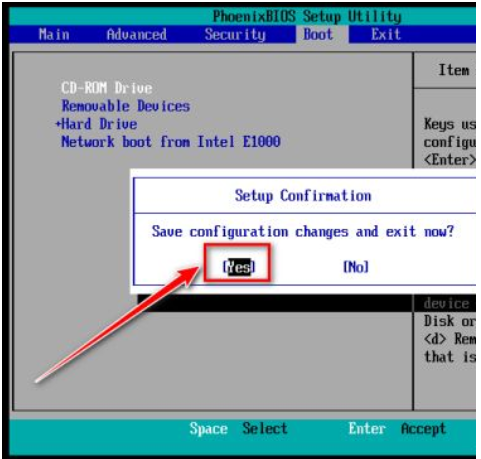Click the PhoenixBIOS Setup Utility title

307,16
